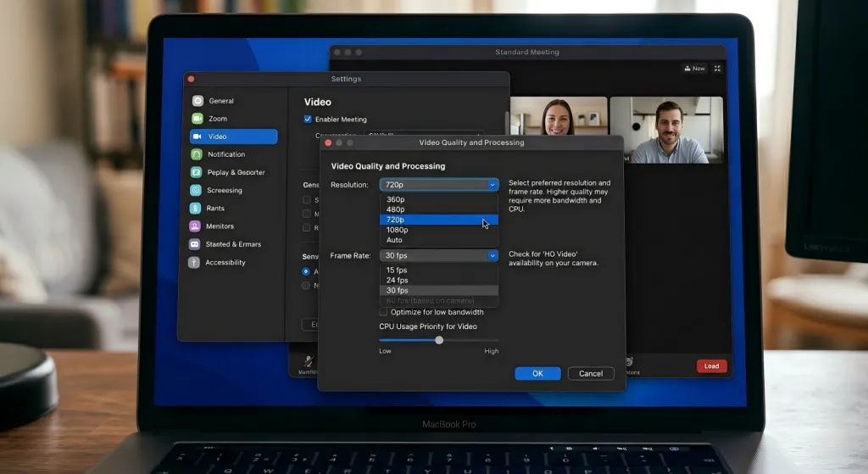Choose 24 fps from frame rate list

click(x=439, y=280)
